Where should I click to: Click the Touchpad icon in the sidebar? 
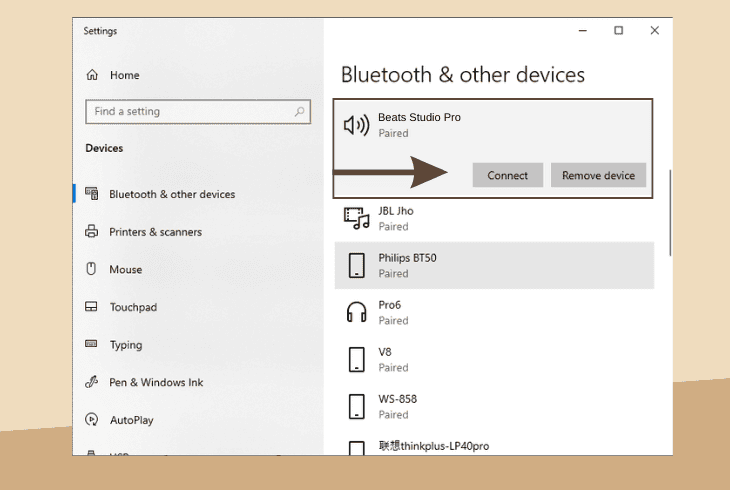click(x=91, y=306)
